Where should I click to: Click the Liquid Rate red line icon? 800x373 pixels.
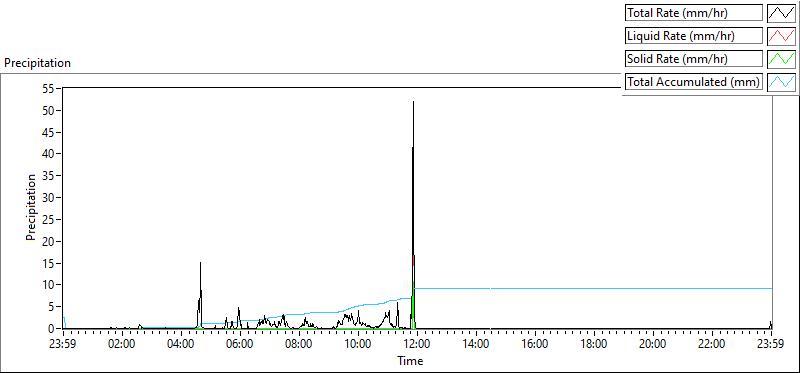[782, 36]
